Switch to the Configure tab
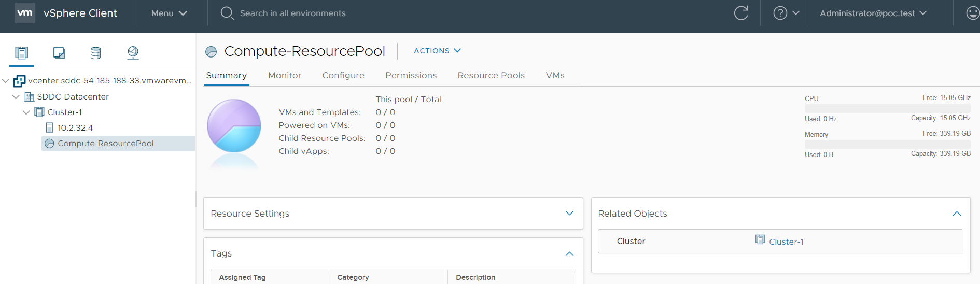 click(x=343, y=75)
